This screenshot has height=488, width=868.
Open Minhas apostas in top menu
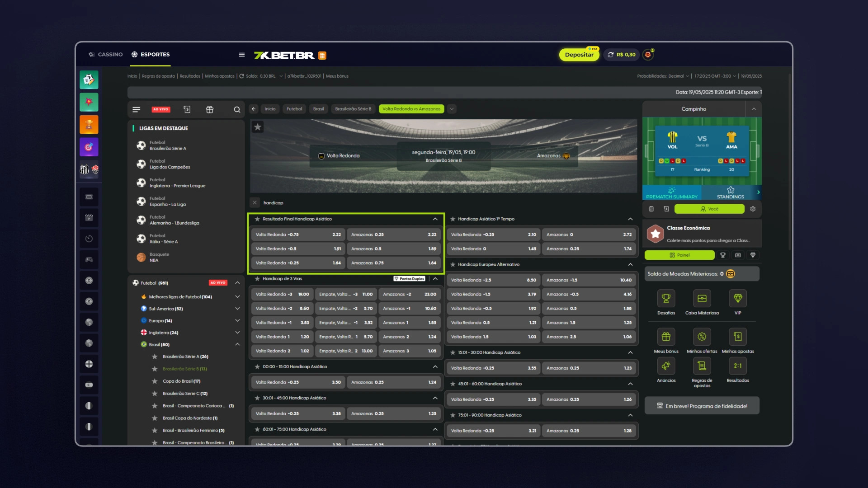tap(220, 76)
